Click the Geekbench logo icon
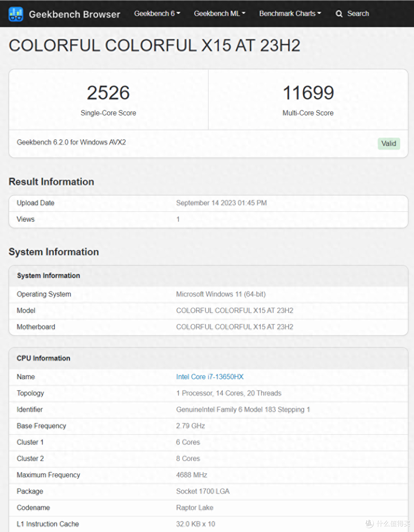The width and height of the screenshot is (414, 532). 16,14
